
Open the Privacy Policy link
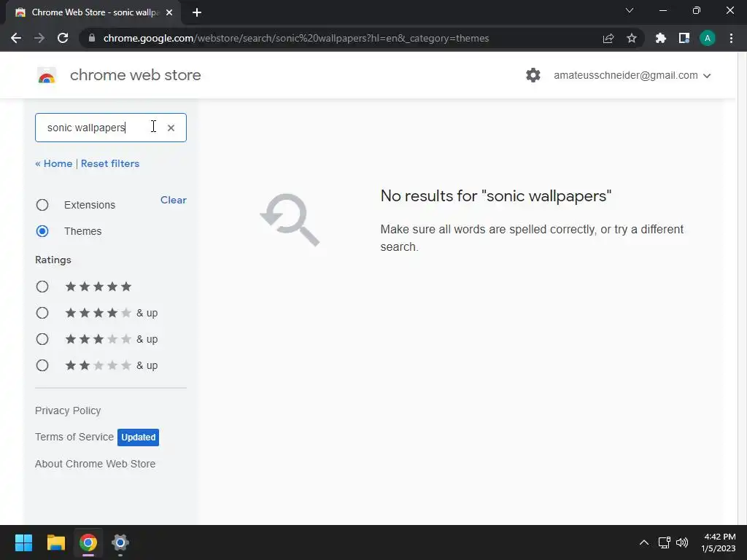(x=68, y=411)
